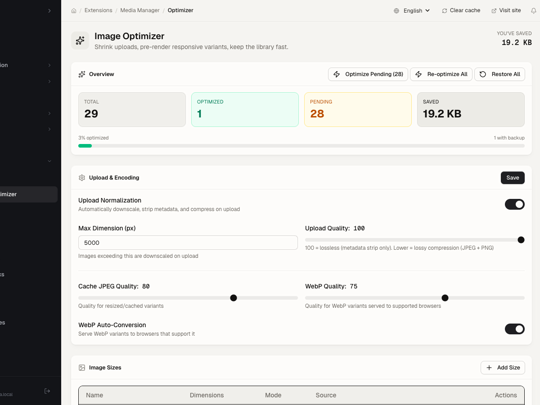The height and width of the screenshot is (405, 540).
Task: Click the Overview section icon
Action: 82,74
